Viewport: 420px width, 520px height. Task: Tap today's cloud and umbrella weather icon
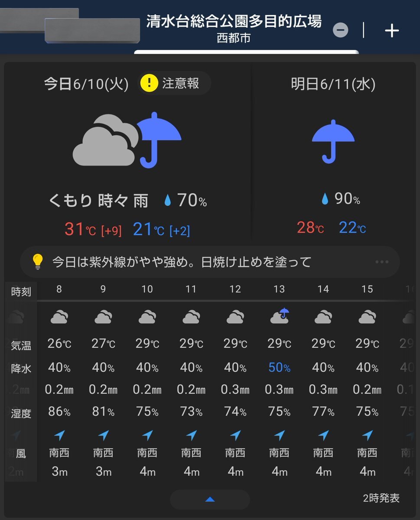[127, 140]
